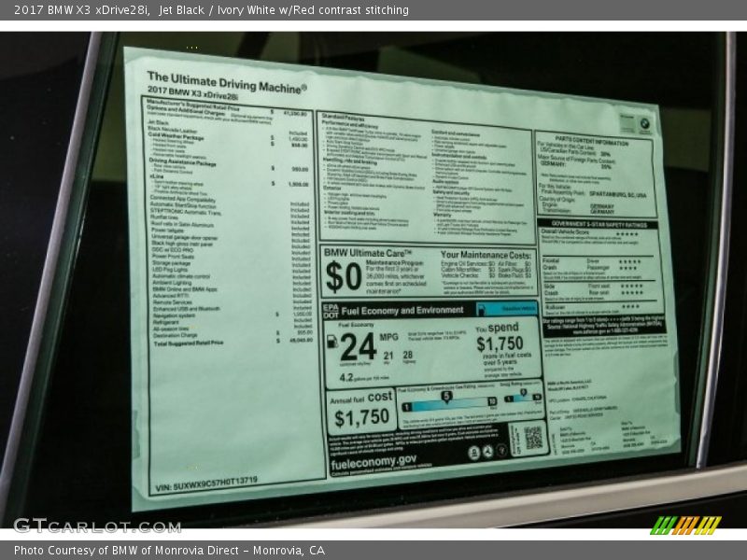Viewport: 747px width, 560px height.
Task: Click the 'Power tailgate' line
Action: click(x=168, y=230)
